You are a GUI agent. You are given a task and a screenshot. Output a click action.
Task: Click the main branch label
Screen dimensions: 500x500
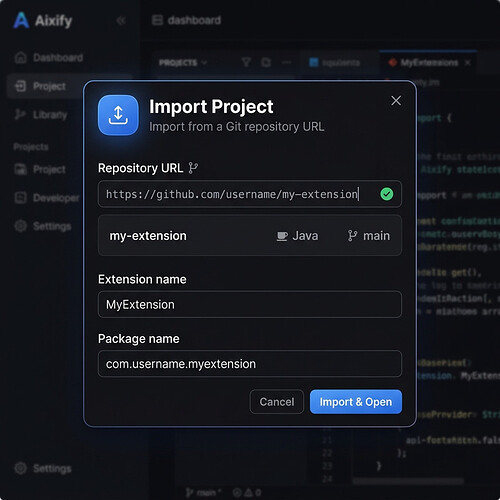click(x=376, y=236)
